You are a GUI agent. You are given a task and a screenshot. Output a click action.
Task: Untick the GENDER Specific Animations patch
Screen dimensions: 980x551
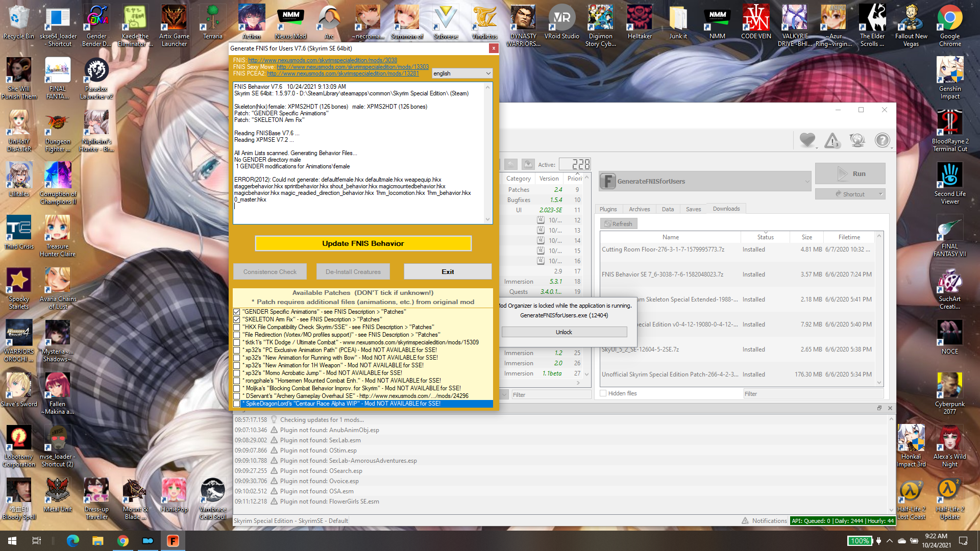pyautogui.click(x=237, y=312)
